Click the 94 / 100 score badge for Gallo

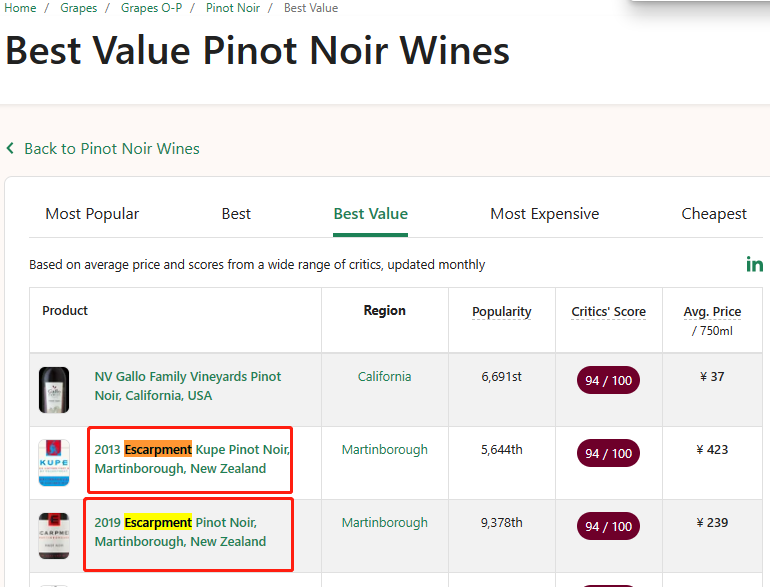point(608,380)
